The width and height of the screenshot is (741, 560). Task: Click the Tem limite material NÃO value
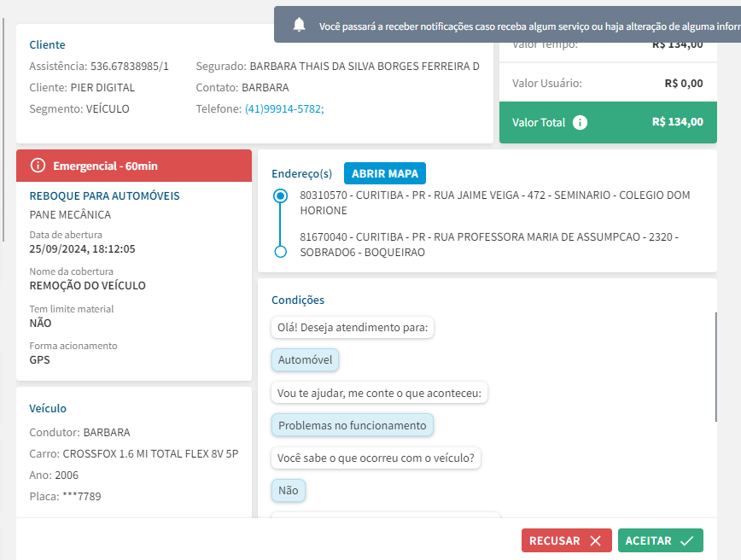click(40, 323)
